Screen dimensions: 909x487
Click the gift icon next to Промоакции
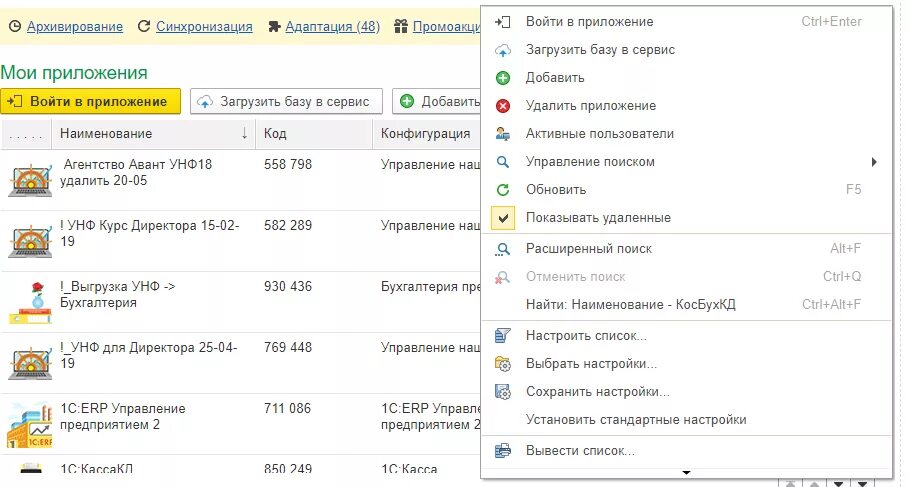401,27
